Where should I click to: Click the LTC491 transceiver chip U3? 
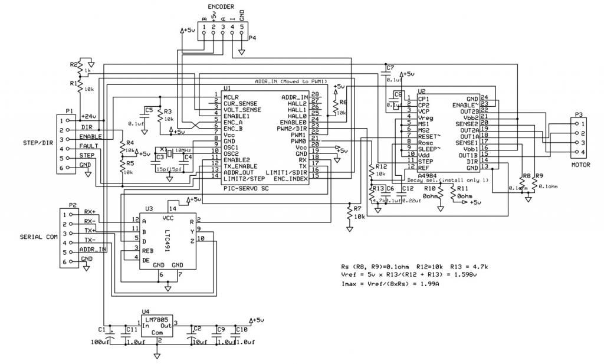tap(168, 238)
